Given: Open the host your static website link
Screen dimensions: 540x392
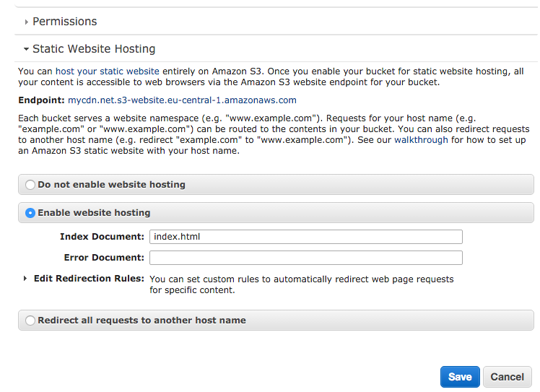Looking at the screenshot, I should (x=108, y=71).
